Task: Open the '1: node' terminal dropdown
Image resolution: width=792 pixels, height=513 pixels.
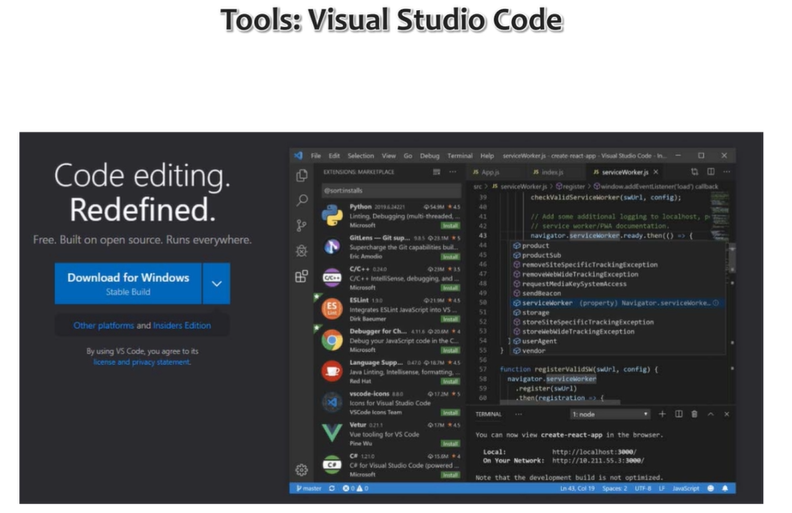Action: (x=610, y=414)
